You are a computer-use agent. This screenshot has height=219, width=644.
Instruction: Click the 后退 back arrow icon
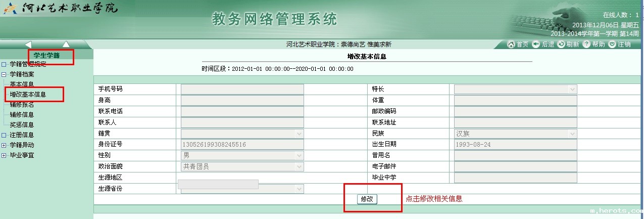(x=536, y=45)
